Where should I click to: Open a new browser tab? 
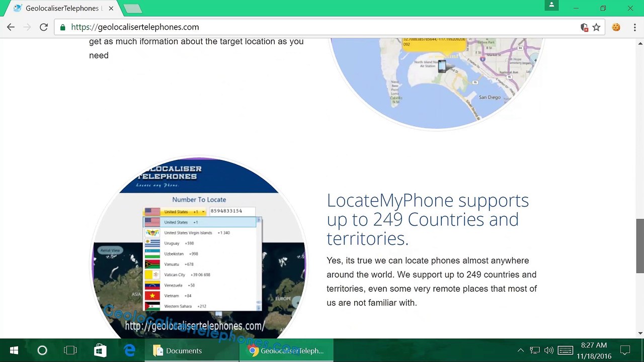click(x=132, y=9)
